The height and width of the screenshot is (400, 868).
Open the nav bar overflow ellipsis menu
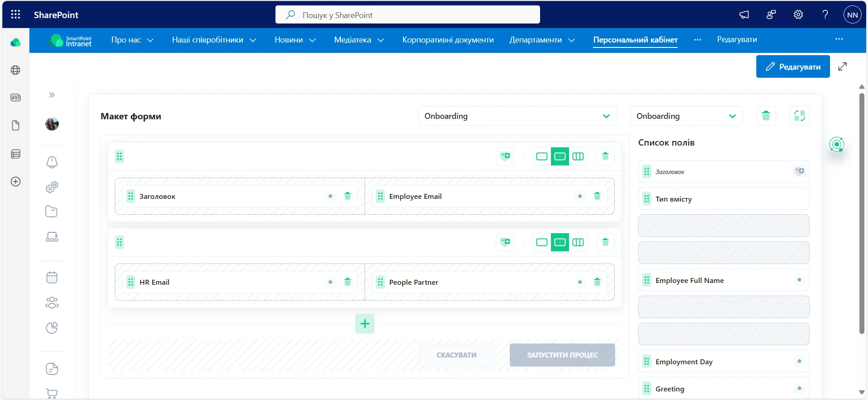[697, 40]
